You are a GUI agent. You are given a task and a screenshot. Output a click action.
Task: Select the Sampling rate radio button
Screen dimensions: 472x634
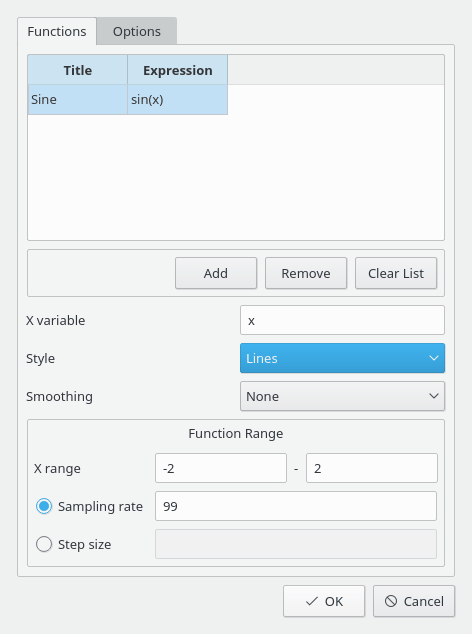[44, 506]
